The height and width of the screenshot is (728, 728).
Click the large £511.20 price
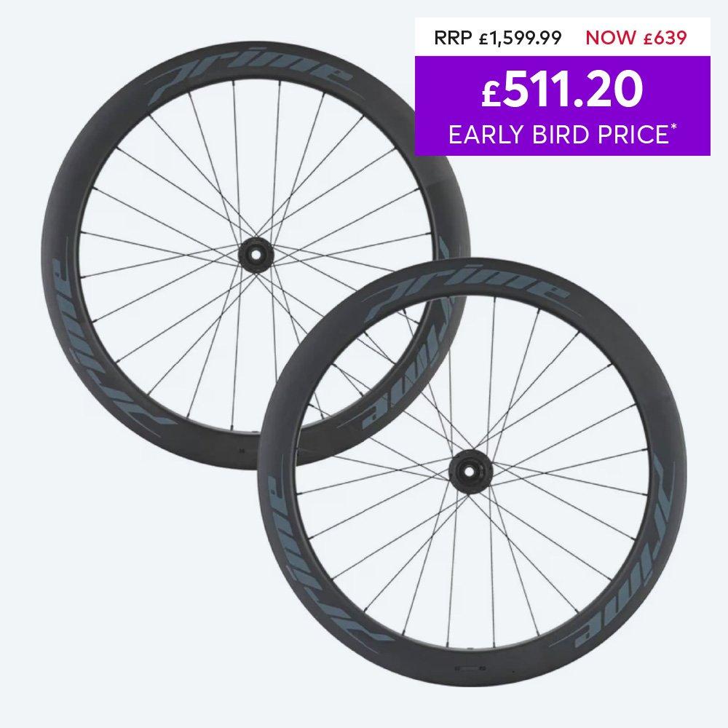(x=562, y=89)
